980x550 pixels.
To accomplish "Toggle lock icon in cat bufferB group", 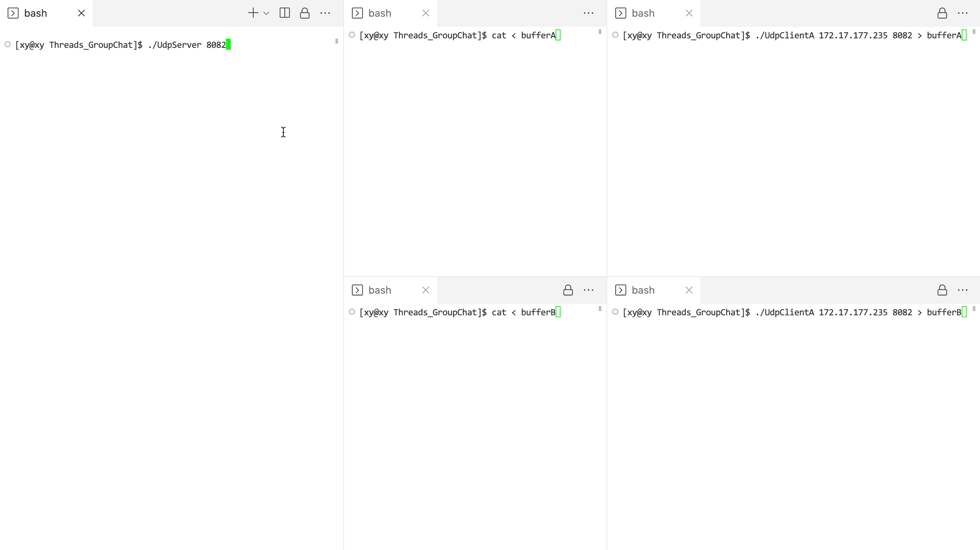I will [568, 290].
